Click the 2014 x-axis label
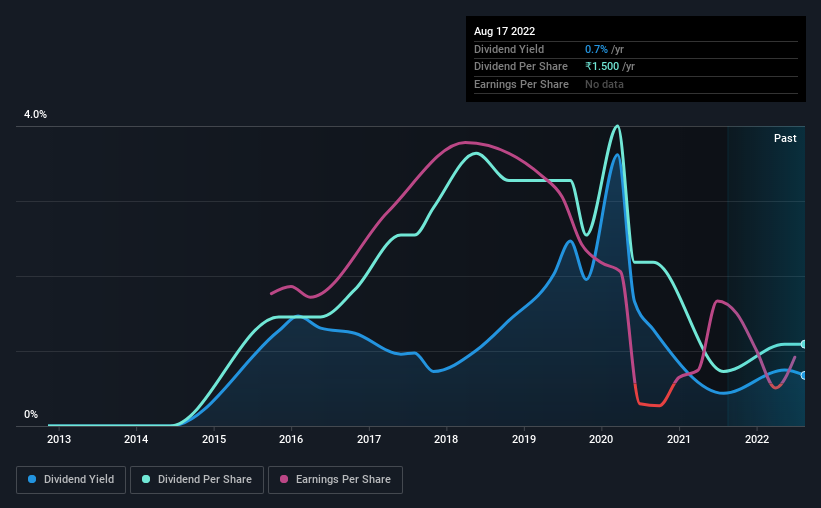The image size is (821, 508). (x=136, y=439)
